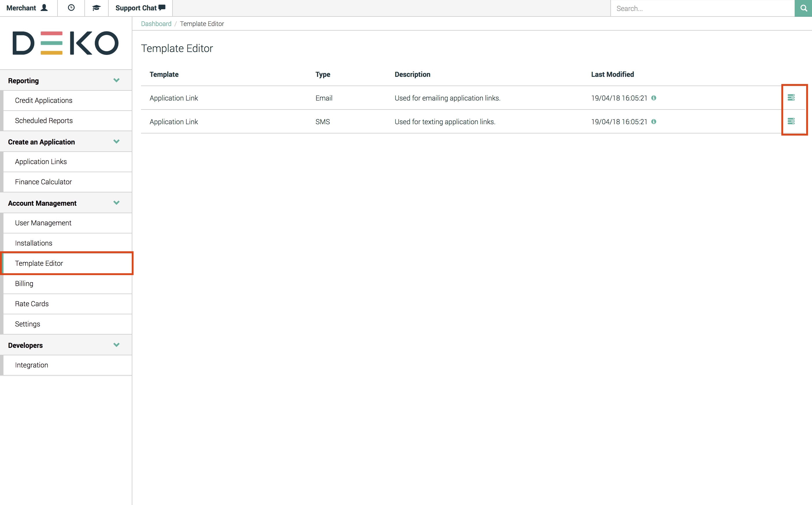Click the DEKO logo

[x=66, y=43]
